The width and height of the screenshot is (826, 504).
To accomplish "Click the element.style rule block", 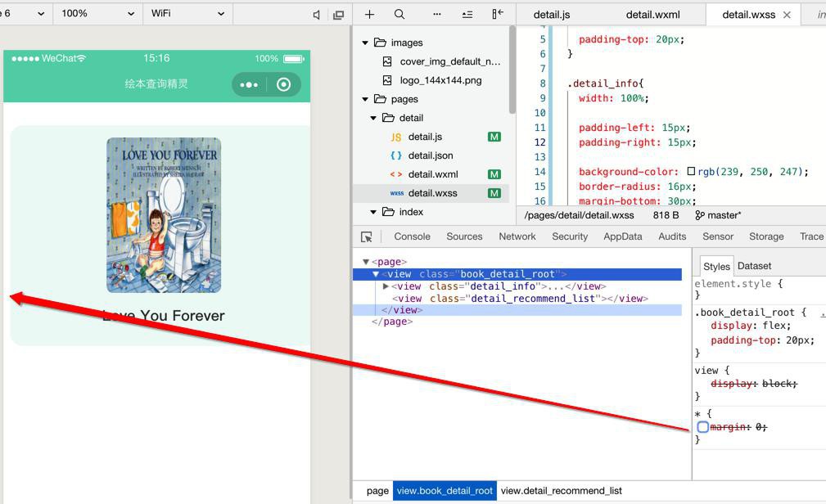I will pos(738,289).
